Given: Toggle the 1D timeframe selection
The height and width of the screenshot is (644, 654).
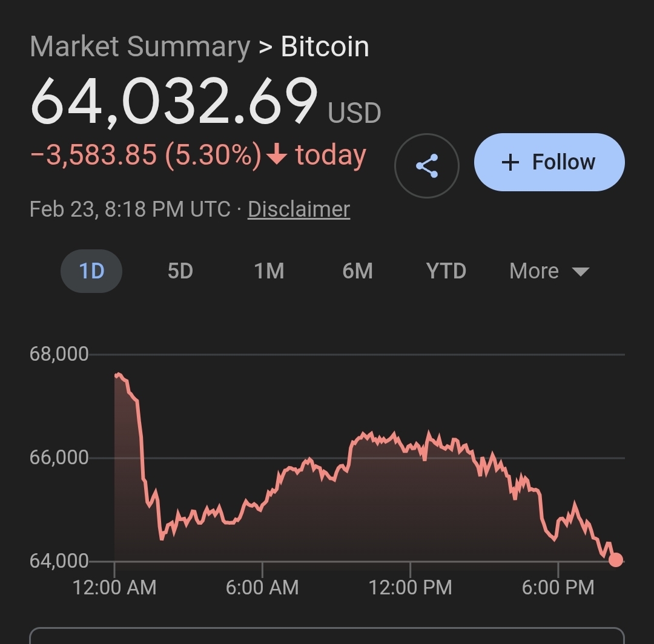Looking at the screenshot, I should pyautogui.click(x=91, y=271).
